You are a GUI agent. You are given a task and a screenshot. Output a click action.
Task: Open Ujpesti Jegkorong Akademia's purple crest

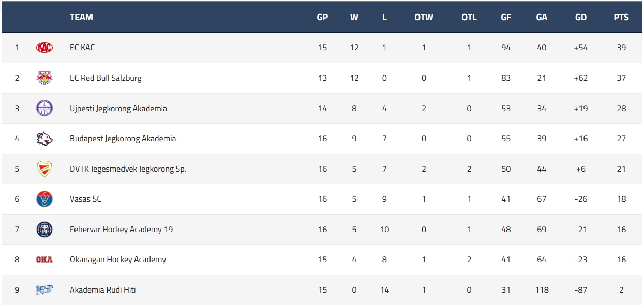[x=44, y=108]
